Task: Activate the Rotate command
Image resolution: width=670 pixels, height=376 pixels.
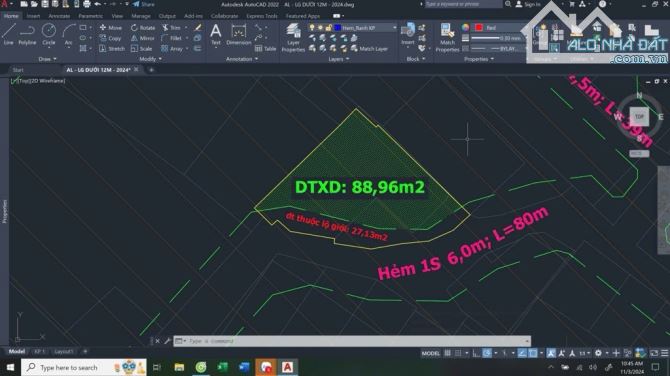Action: pos(143,27)
